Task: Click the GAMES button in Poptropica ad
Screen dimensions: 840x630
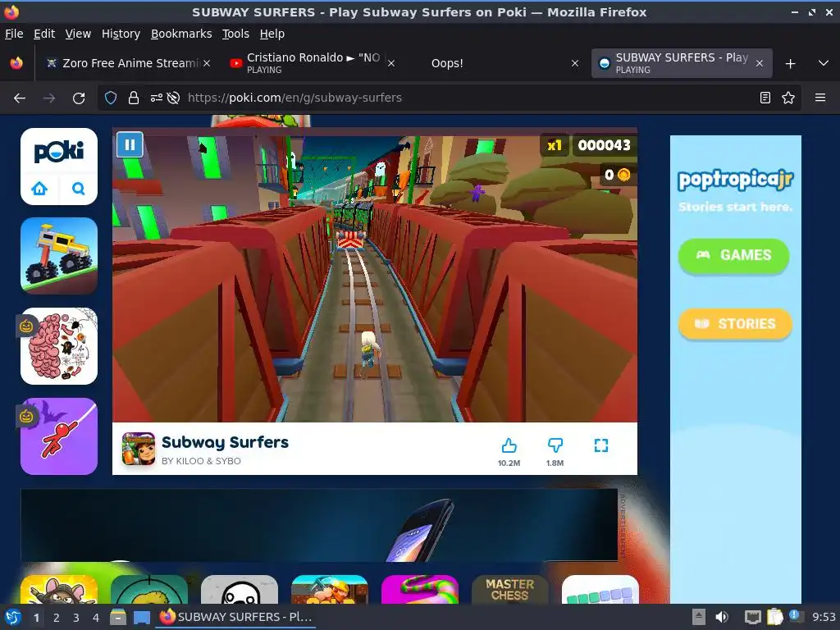Action: pos(733,256)
